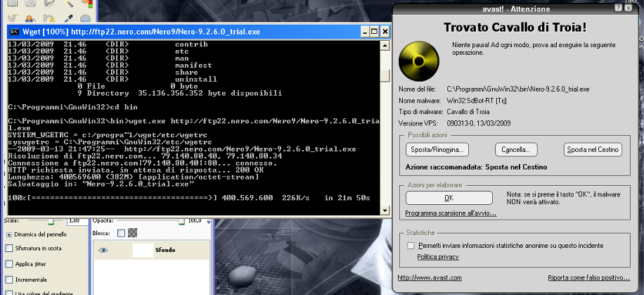The width and height of the screenshot is (644, 295).
Task: Click the Cancella... button
Action: coord(516,150)
